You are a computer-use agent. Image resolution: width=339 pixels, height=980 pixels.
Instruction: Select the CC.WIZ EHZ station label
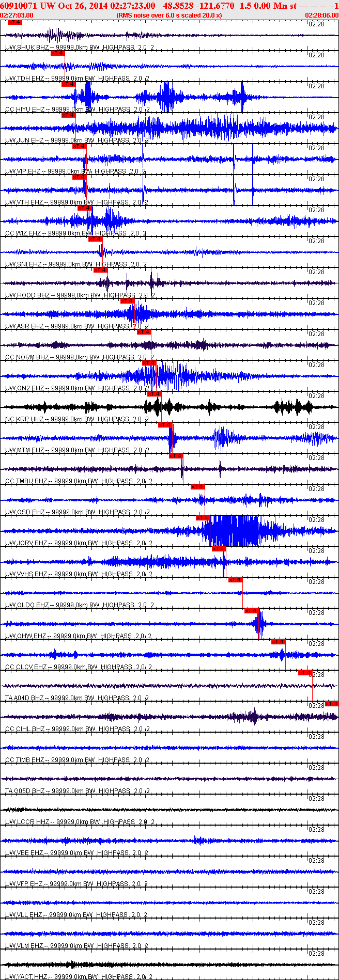pos(24,233)
